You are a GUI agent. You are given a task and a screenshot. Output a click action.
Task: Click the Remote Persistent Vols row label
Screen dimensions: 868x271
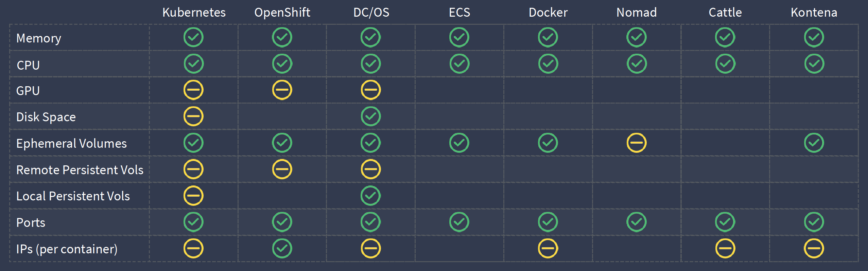80,170
